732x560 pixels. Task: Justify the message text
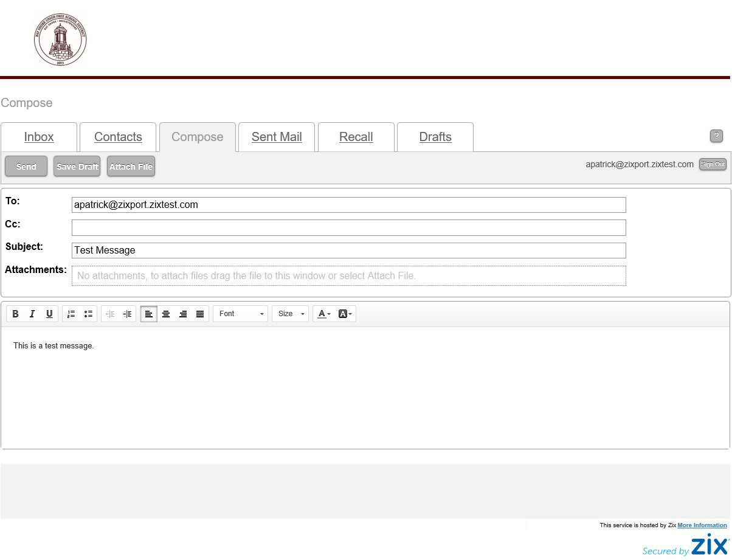[200, 314]
